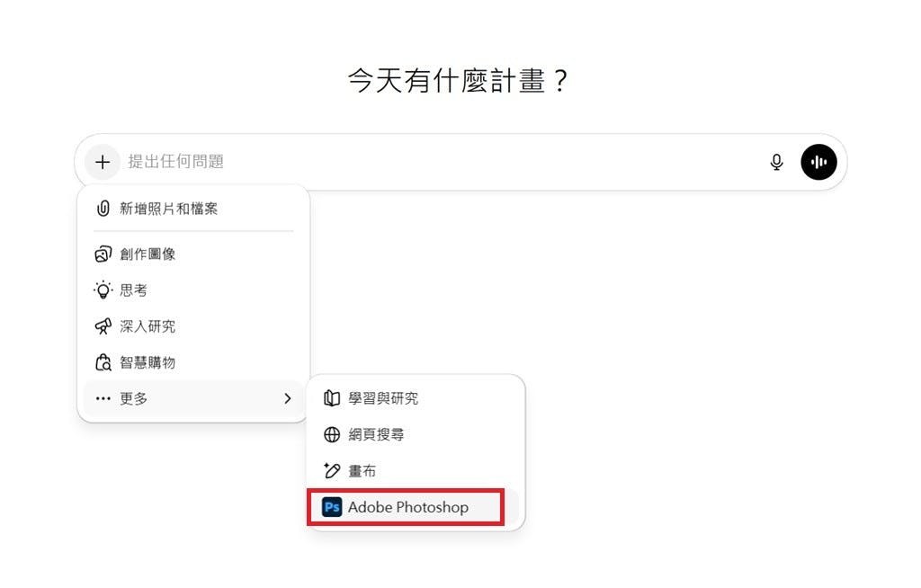The width and height of the screenshot is (921, 588).
Task: Click the paperclip icon for 新增照片和檔案
Action: coord(103,209)
